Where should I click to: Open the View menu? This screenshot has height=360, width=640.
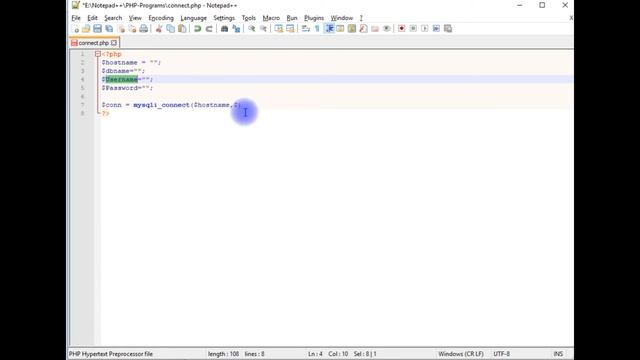coord(135,18)
